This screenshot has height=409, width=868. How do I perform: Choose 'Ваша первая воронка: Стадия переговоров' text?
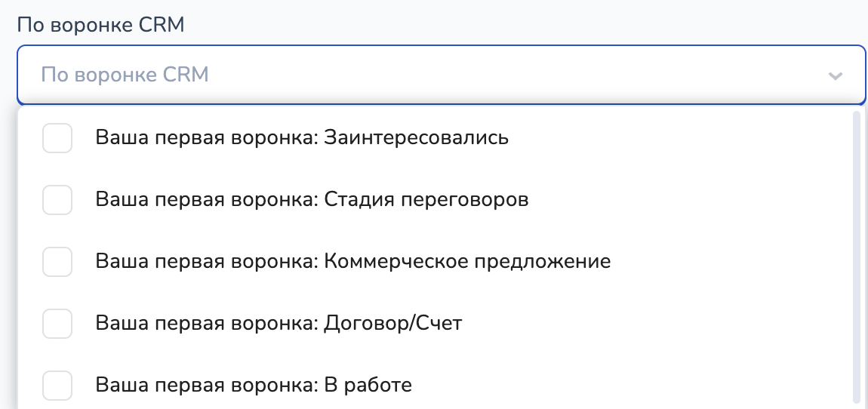point(312,200)
